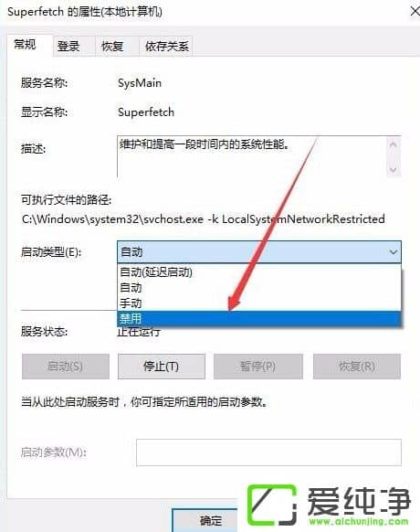Click the 启动参数 input field
This screenshot has height=532, width=420.
268,452
